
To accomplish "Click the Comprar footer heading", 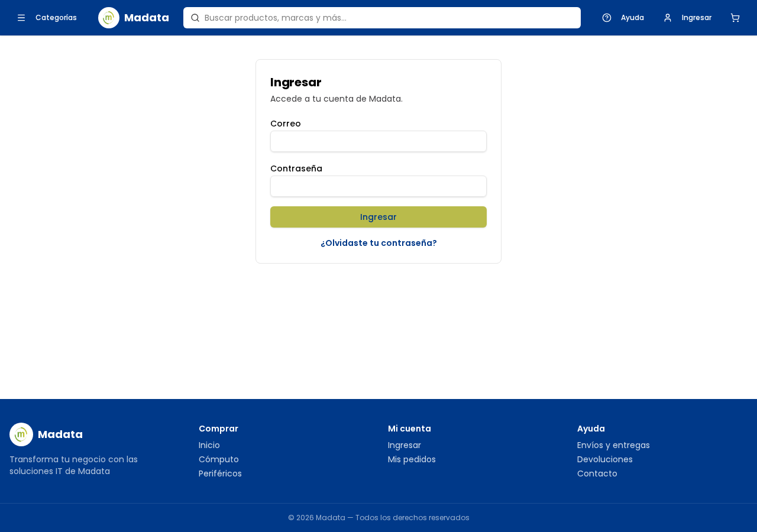I will (218, 429).
